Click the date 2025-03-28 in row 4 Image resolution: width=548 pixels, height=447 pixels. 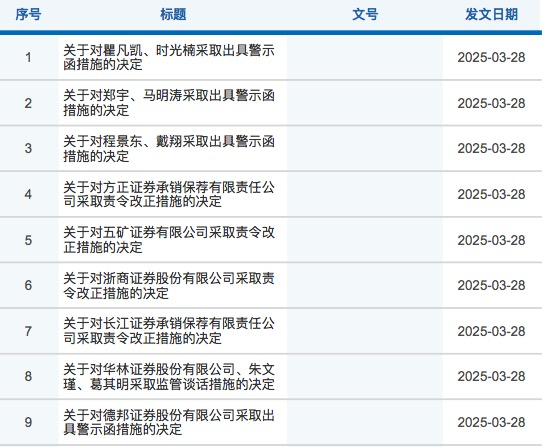[491, 194]
